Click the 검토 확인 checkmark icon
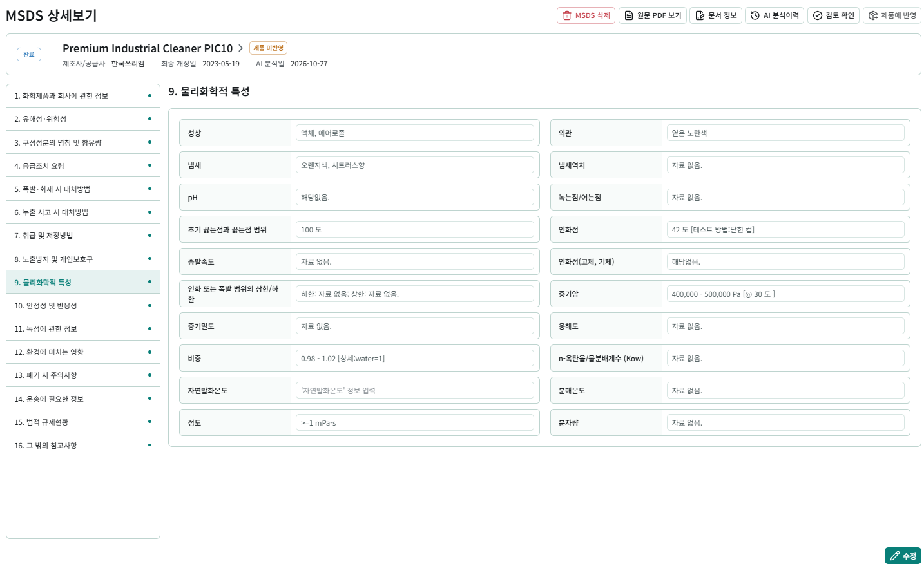924x566 pixels. click(818, 15)
